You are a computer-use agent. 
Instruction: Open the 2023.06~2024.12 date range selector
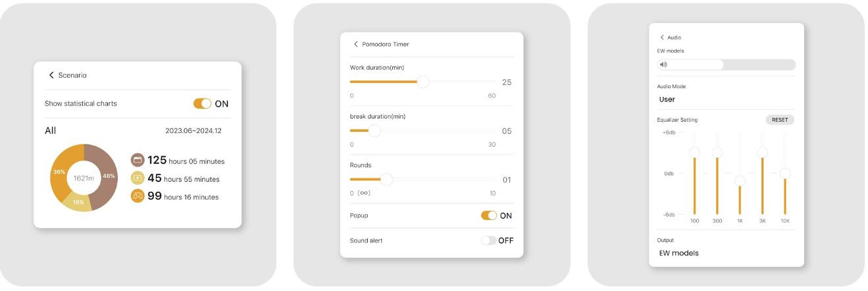click(193, 131)
